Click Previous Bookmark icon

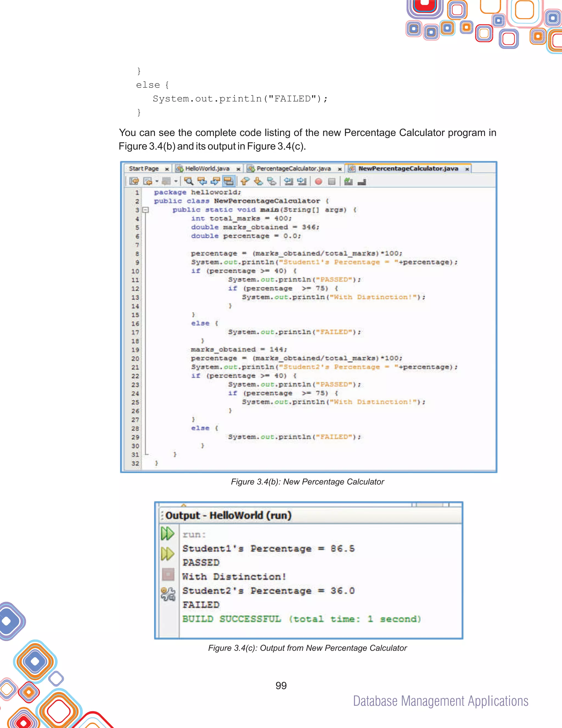[245, 181]
